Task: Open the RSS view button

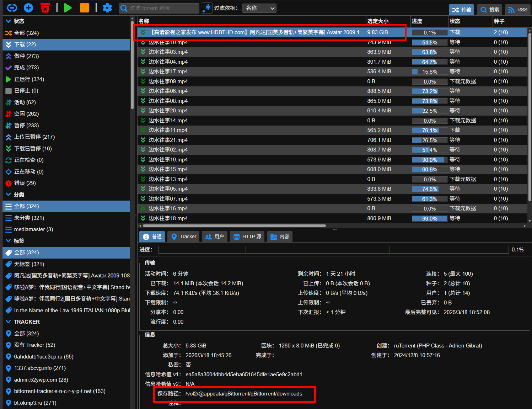Action: coord(517,10)
